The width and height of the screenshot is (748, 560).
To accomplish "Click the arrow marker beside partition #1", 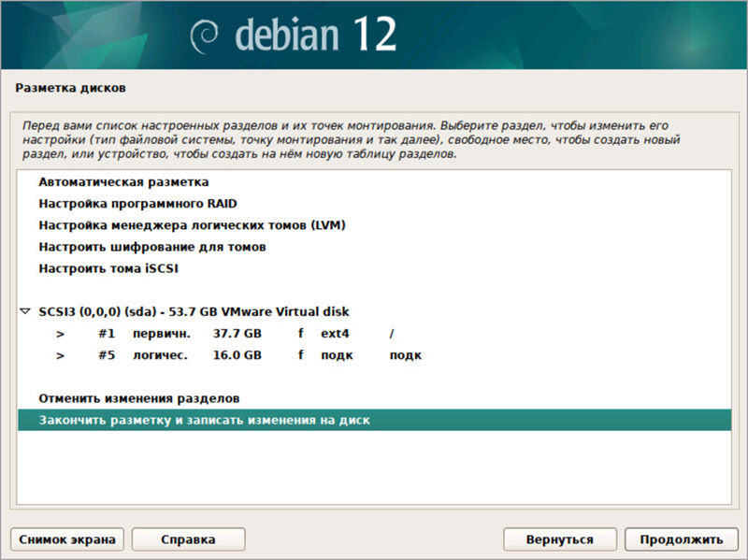I will point(60,334).
